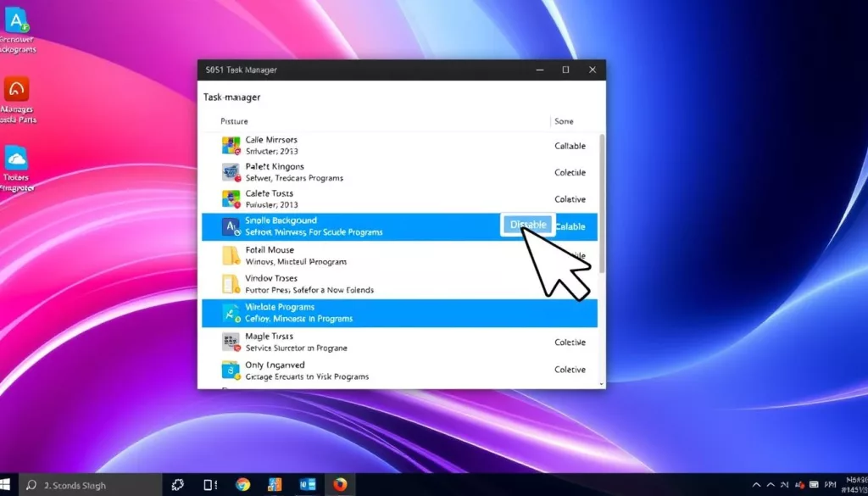Image resolution: width=868 pixels, height=496 pixels.
Task: Sort by the Pisture column header
Action: point(234,121)
